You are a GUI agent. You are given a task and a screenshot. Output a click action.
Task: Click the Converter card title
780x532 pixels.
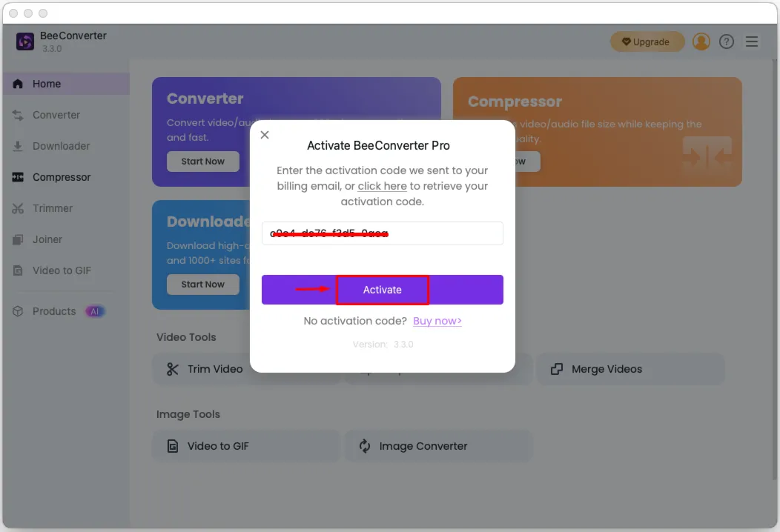point(205,99)
